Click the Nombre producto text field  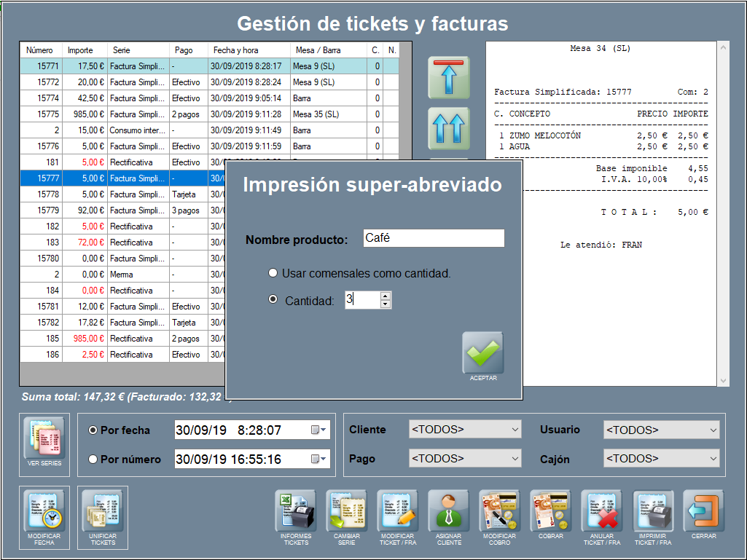pos(433,238)
